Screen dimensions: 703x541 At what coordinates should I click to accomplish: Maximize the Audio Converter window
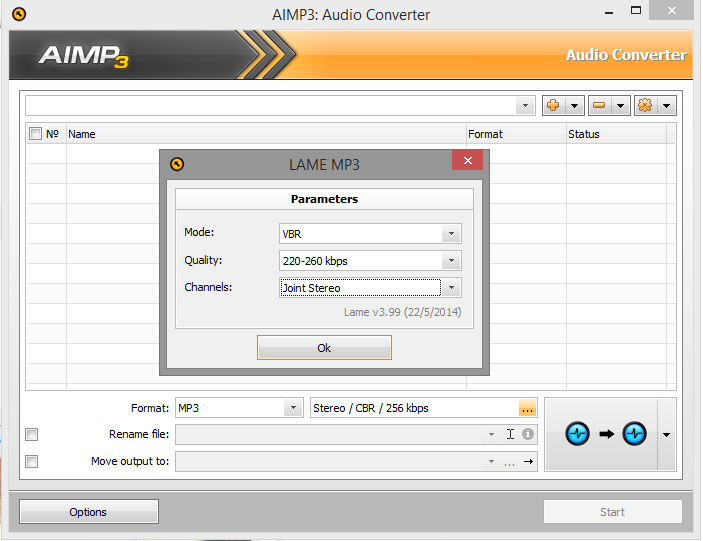(x=636, y=11)
